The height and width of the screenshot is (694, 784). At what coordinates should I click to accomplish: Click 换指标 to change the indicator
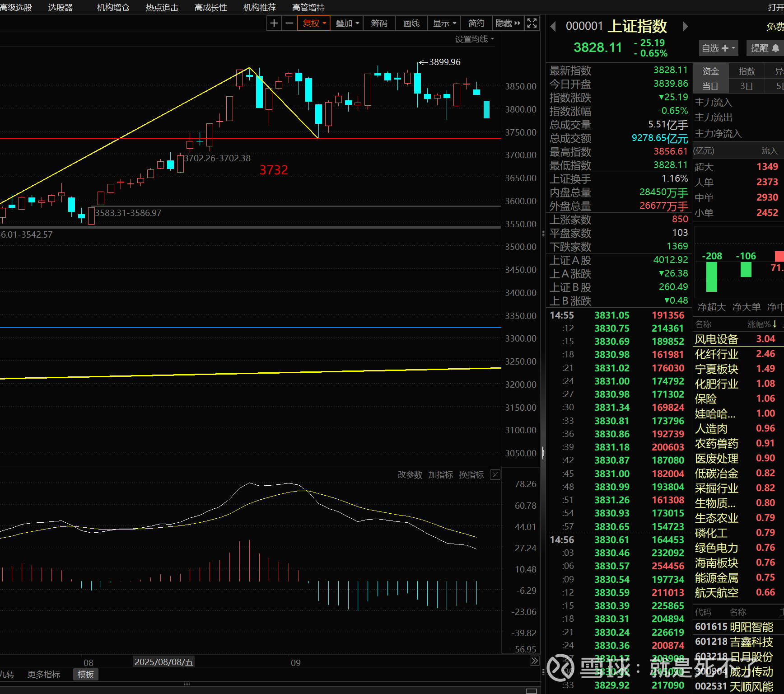(x=471, y=474)
